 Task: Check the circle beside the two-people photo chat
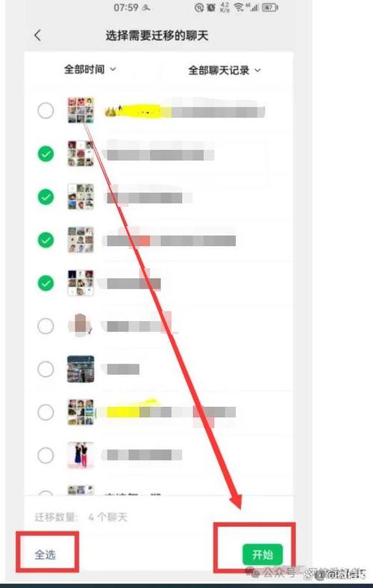pos(46,455)
